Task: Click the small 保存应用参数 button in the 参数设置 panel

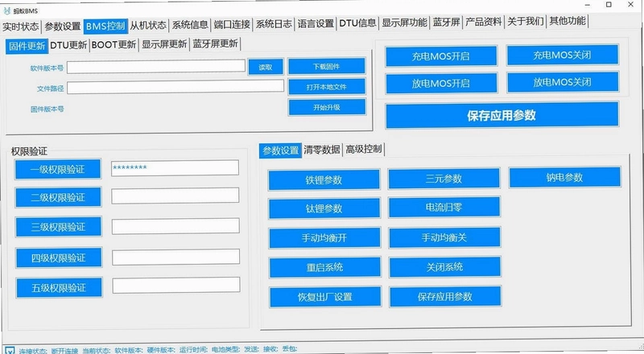Action: click(446, 297)
